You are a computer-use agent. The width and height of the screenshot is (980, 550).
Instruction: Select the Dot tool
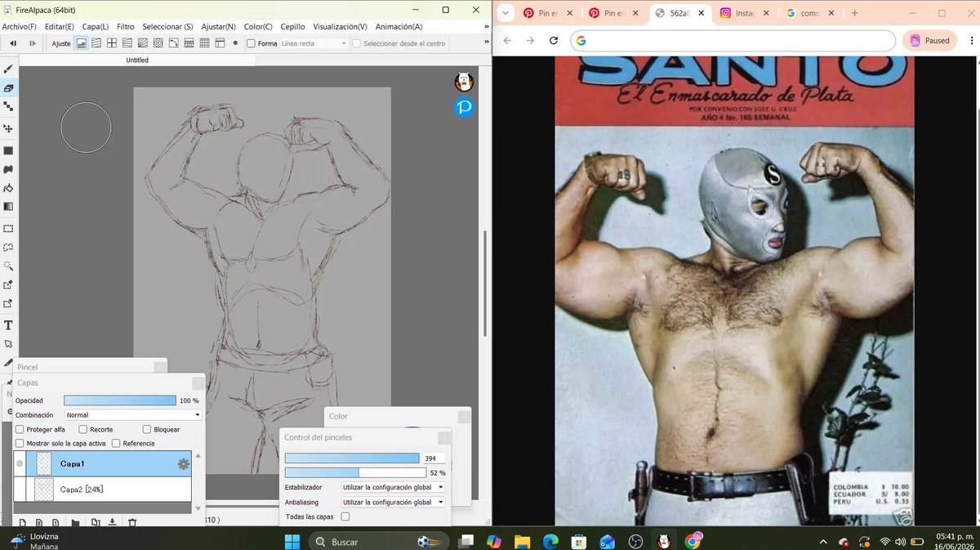pyautogui.click(x=8, y=106)
